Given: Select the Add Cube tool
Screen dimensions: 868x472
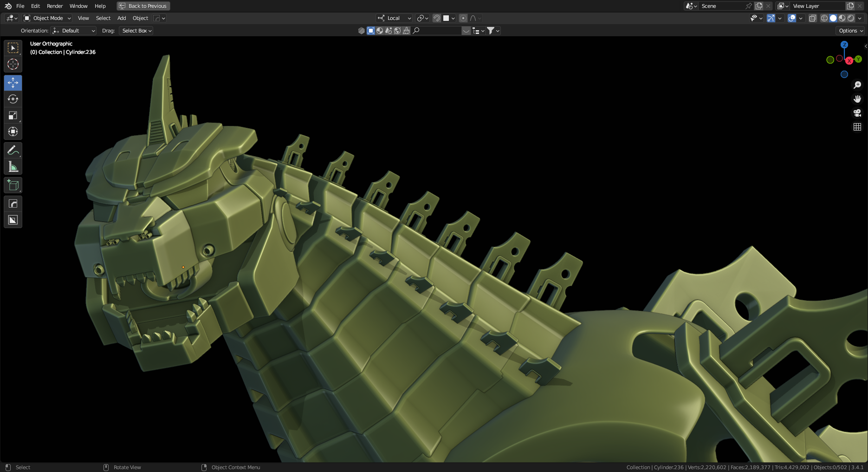Looking at the screenshot, I should [x=13, y=185].
